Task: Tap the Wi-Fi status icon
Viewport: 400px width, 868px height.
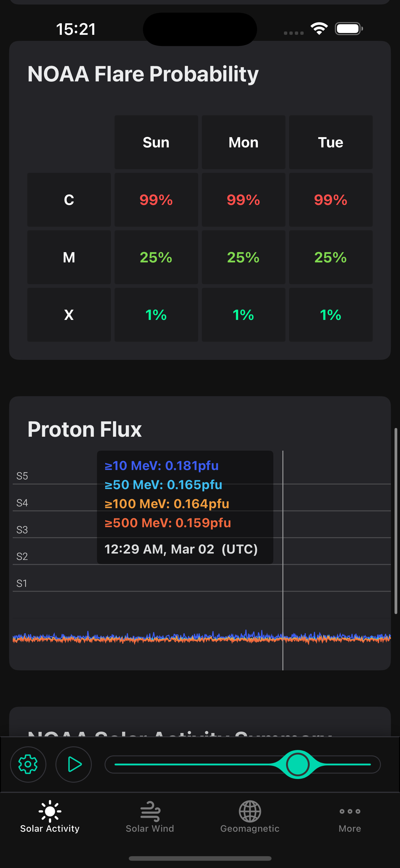Action: point(319,29)
